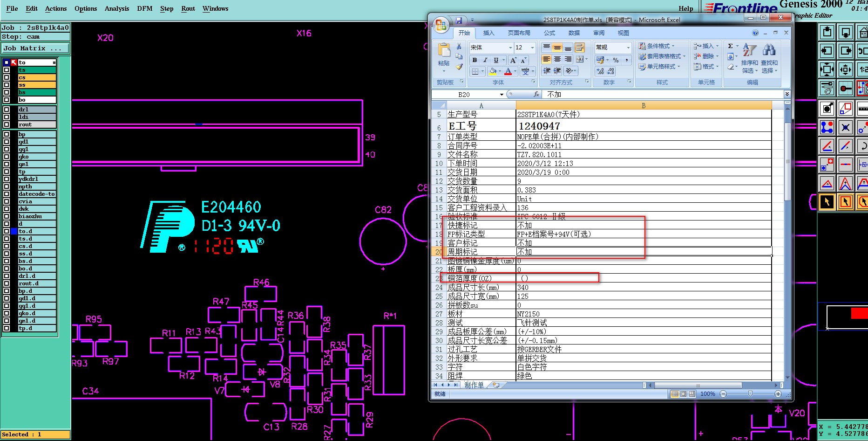Click the Excel Office button orb
The height and width of the screenshot is (441, 868).
click(441, 25)
